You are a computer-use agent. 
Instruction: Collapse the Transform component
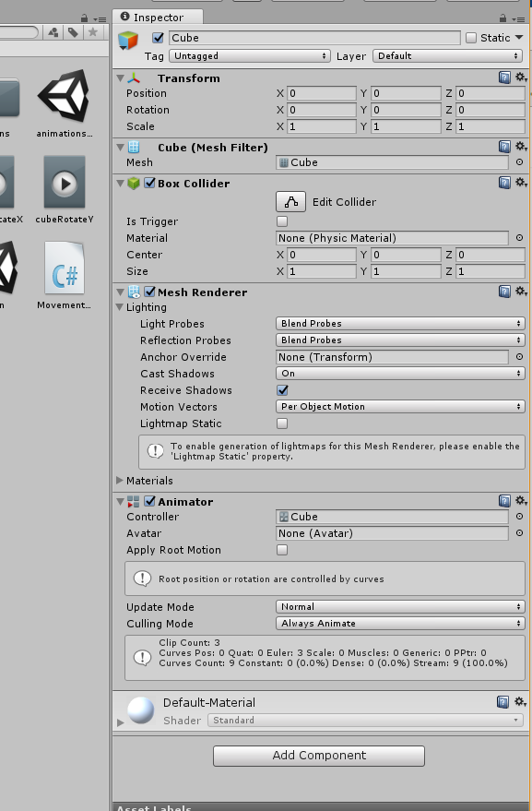click(121, 78)
